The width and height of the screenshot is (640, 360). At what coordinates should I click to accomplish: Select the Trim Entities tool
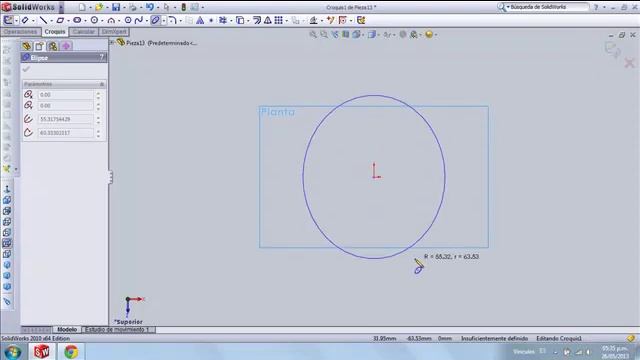click(223, 20)
